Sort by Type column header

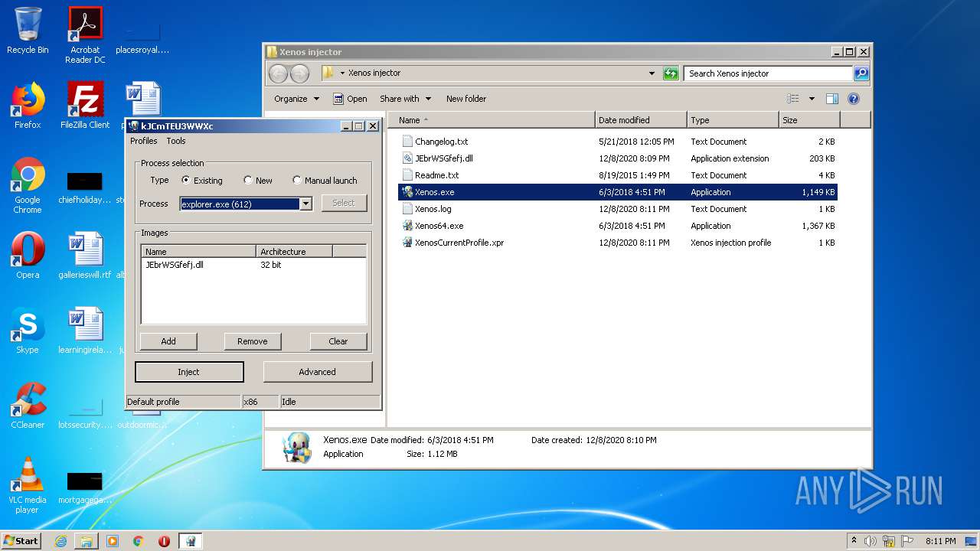(733, 120)
